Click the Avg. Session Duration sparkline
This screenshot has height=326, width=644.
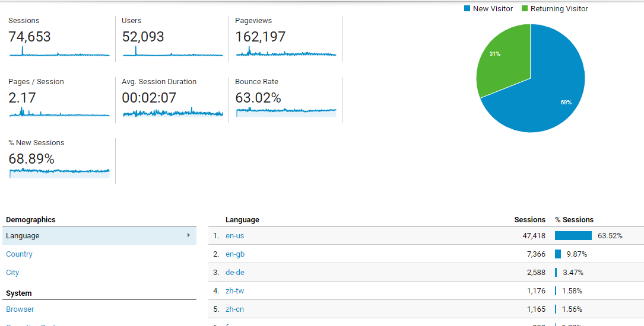coord(173,112)
